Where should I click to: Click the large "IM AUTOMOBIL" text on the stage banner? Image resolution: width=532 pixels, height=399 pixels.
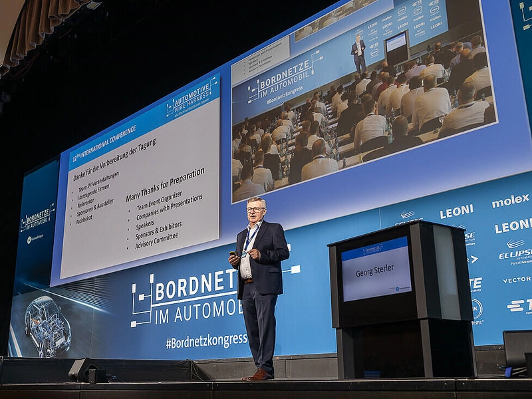click(x=198, y=310)
